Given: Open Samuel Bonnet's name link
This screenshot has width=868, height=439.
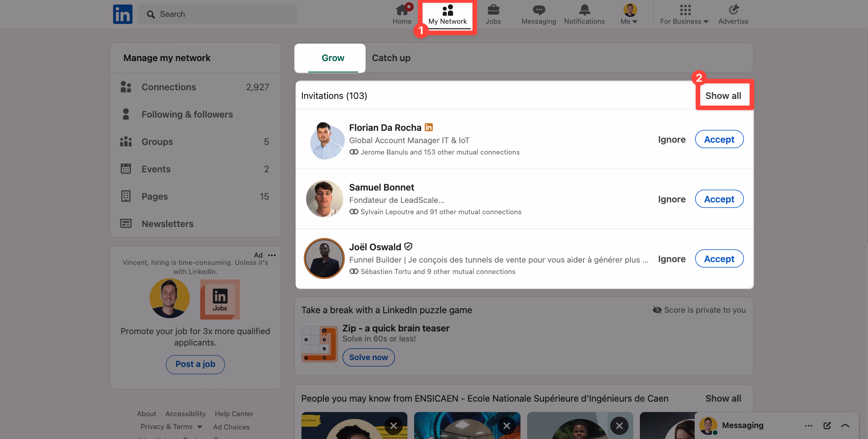Looking at the screenshot, I should coord(381,187).
